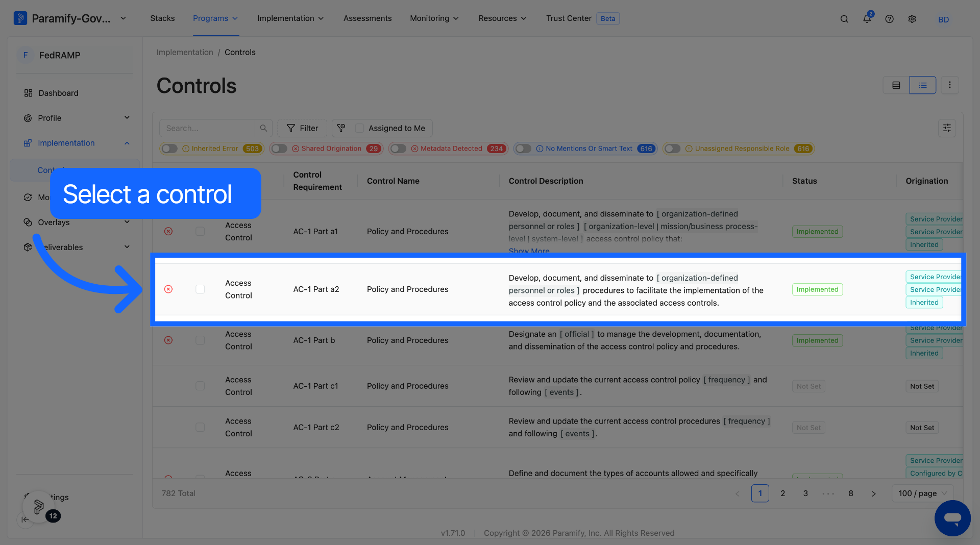
Task: Select FedRAMP program in sidebar
Action: pos(75,55)
